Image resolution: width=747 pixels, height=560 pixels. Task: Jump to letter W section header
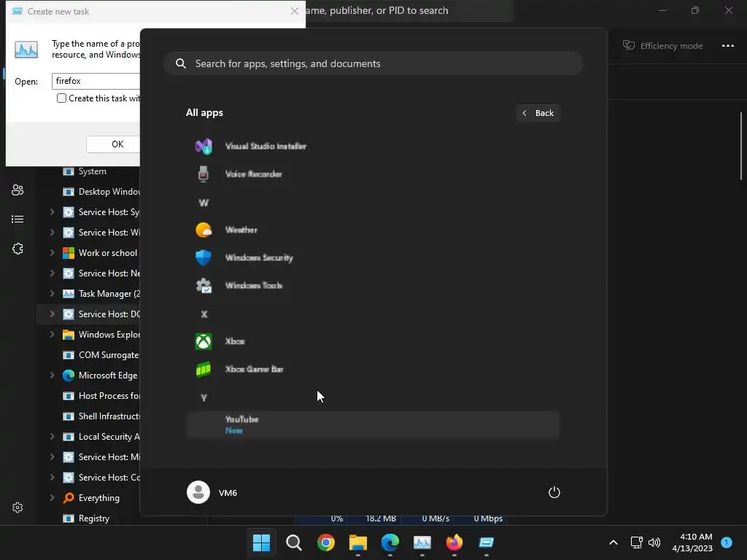204,203
